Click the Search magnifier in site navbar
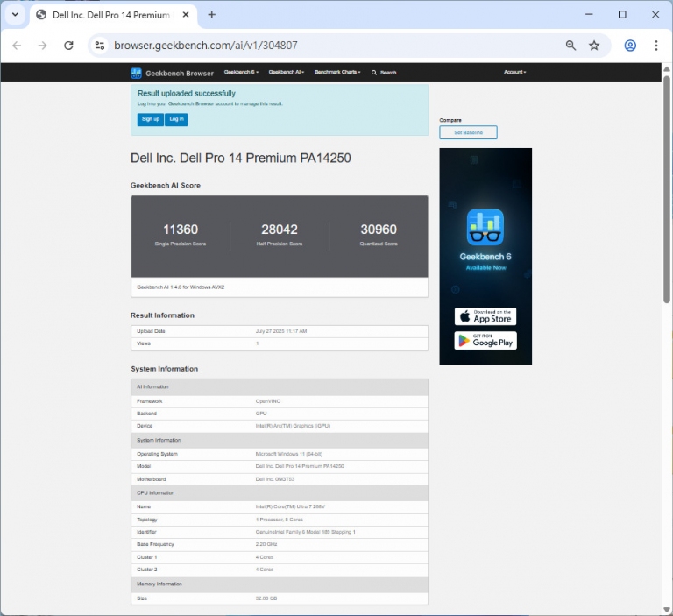Screen dimensions: 673x616 [374, 73]
